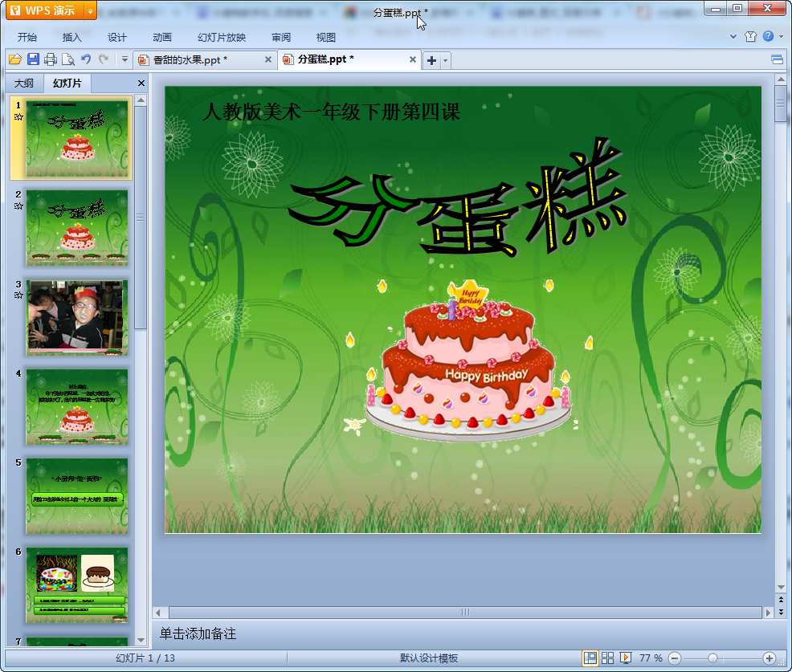This screenshot has height=672, width=792.
Task: Open the WPS 演示 application menu button
Action: coord(44,10)
